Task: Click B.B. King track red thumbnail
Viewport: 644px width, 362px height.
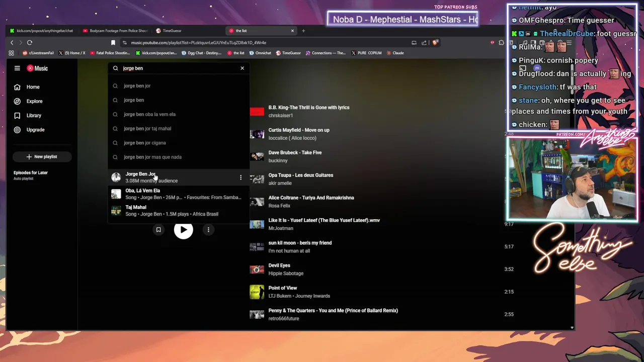Action: click(x=257, y=112)
